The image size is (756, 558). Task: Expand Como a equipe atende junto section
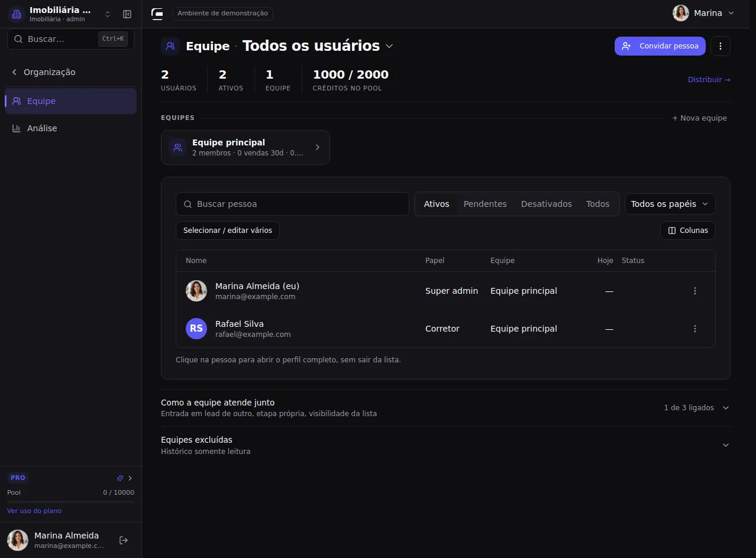(445, 408)
